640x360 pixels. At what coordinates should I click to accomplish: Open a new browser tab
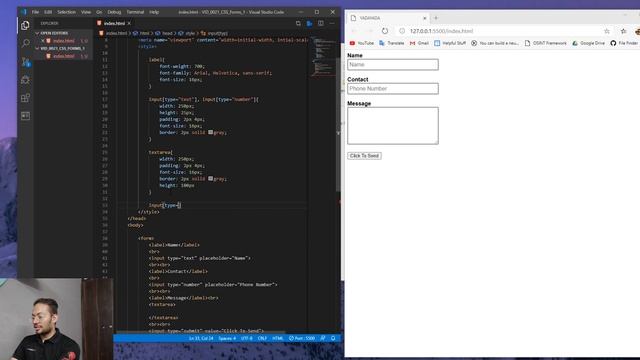pos(436,18)
